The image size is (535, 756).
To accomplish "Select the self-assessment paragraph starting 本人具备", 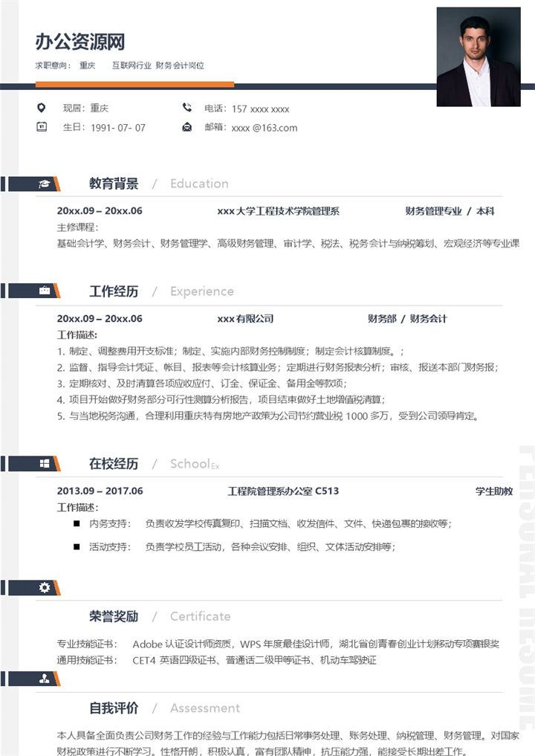I will click(x=288, y=743).
